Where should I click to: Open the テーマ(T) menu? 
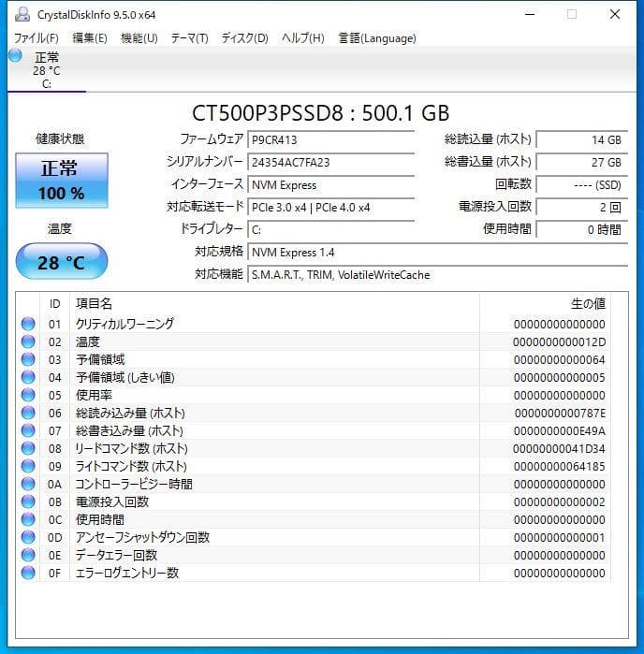[x=189, y=38]
